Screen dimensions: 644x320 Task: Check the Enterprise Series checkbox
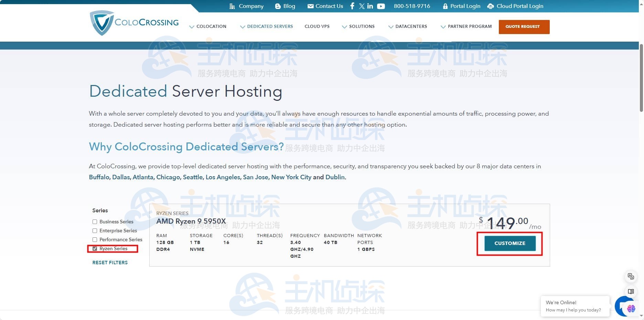(95, 231)
